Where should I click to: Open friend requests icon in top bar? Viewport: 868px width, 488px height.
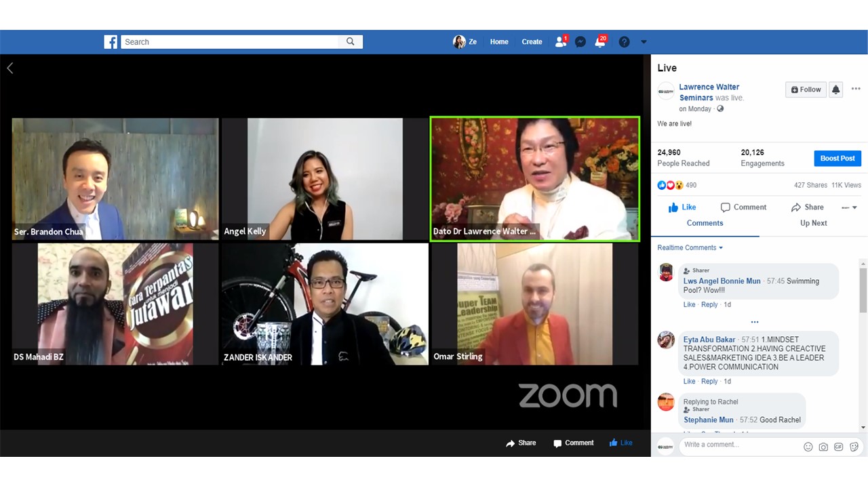point(561,42)
